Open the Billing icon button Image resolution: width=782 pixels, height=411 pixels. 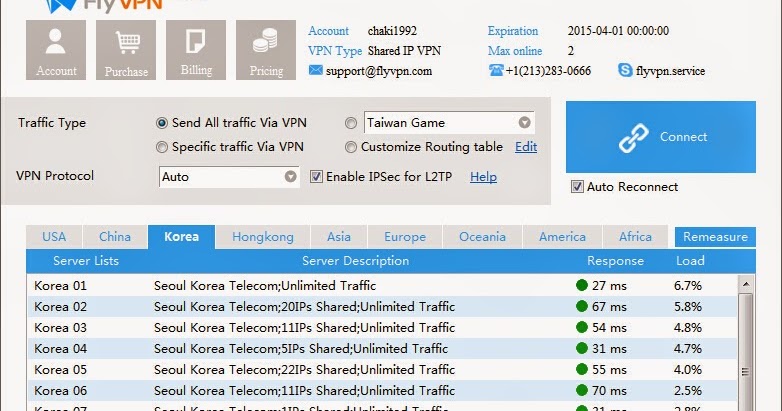pos(196,50)
